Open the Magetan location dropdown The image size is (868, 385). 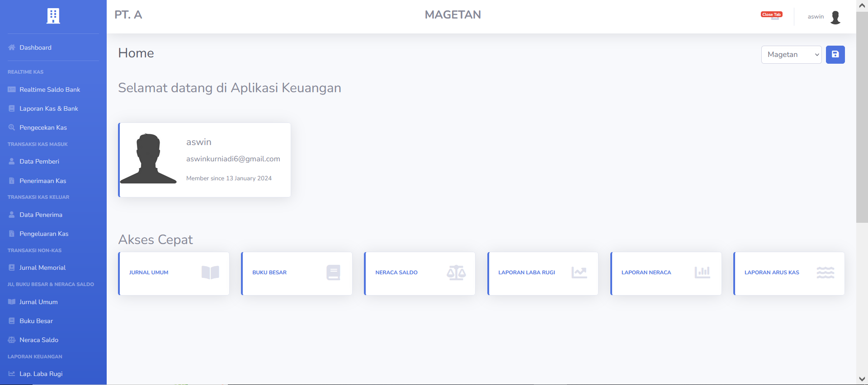[792, 55]
